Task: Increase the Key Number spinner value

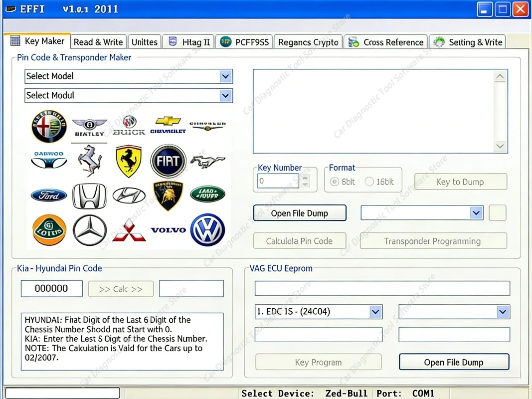Action: click(x=305, y=178)
